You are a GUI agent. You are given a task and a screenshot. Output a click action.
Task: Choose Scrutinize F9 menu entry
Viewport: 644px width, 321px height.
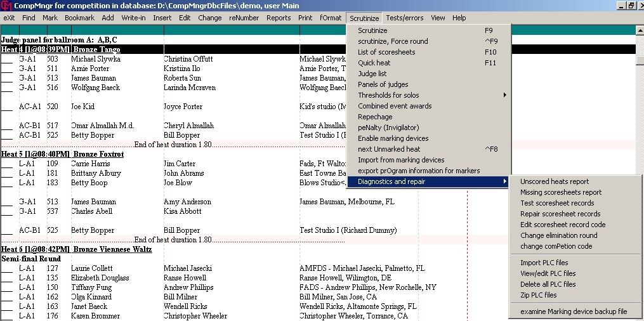coord(429,30)
